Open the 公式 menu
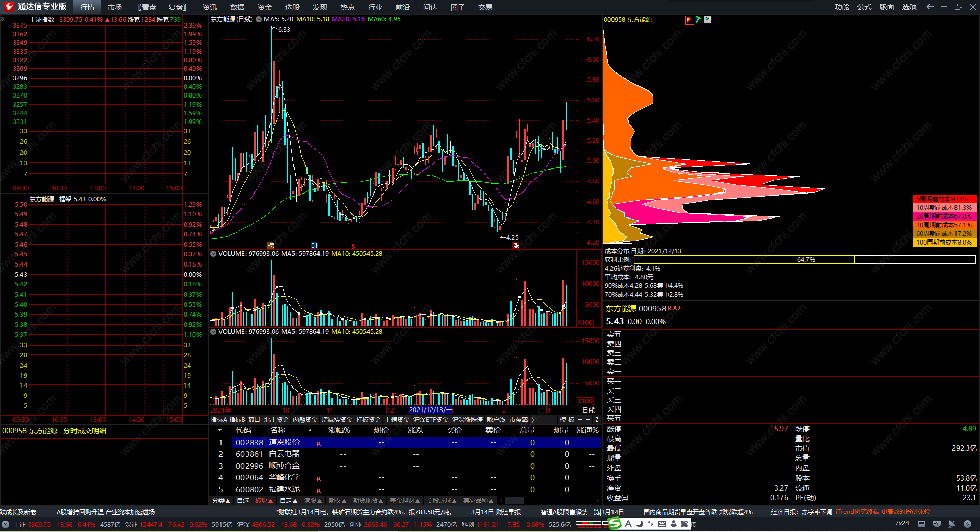Viewport: 980px width, 532px height. pyautogui.click(x=865, y=7)
